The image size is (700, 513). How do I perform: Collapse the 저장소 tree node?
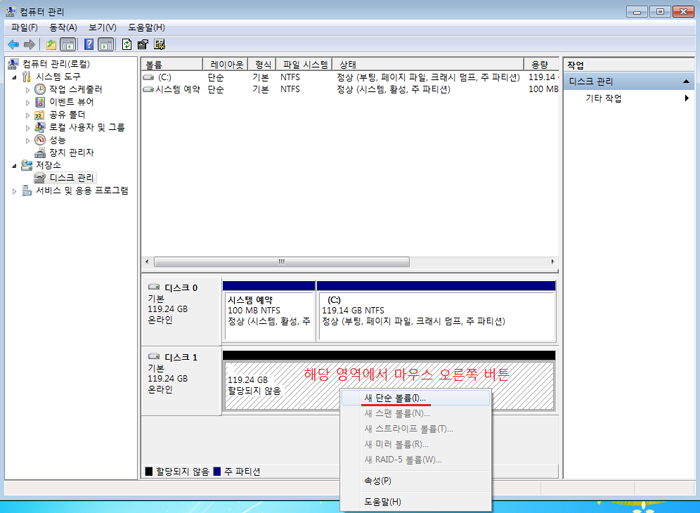[x=14, y=166]
